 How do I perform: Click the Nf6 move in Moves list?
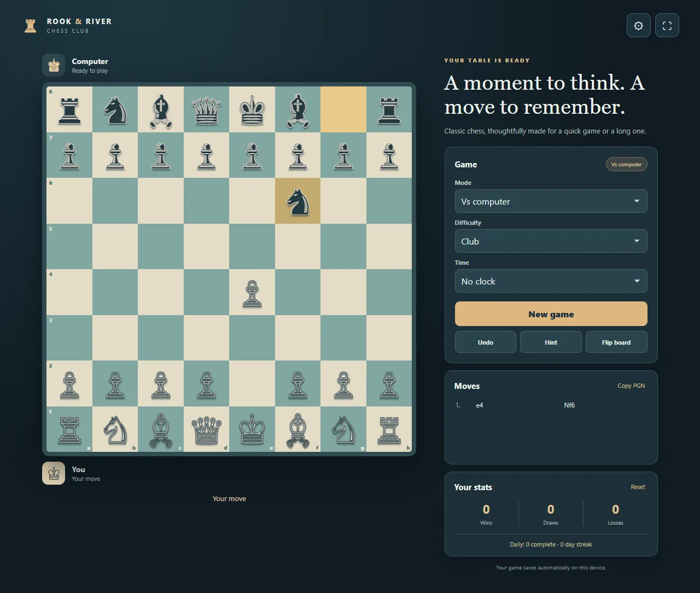click(569, 405)
